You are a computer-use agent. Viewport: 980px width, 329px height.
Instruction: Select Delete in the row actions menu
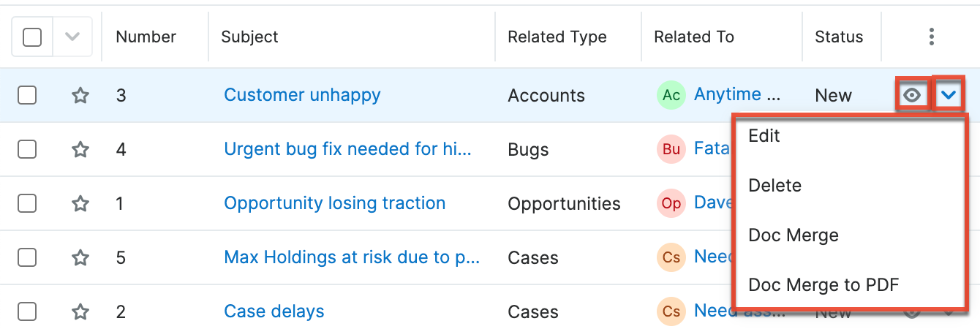tap(774, 186)
